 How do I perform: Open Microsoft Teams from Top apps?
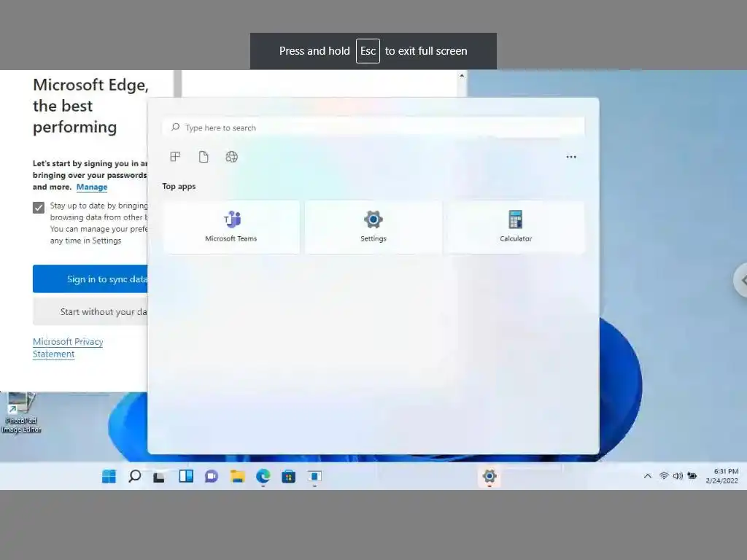coord(231,227)
